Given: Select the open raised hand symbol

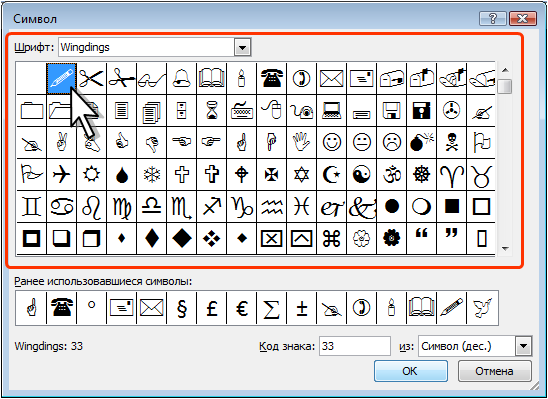Looking at the screenshot, I should 301,143.
